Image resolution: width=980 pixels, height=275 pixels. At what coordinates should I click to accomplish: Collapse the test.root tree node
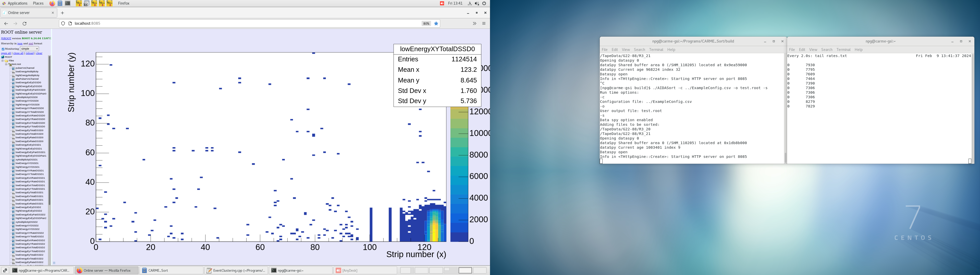point(6,64)
